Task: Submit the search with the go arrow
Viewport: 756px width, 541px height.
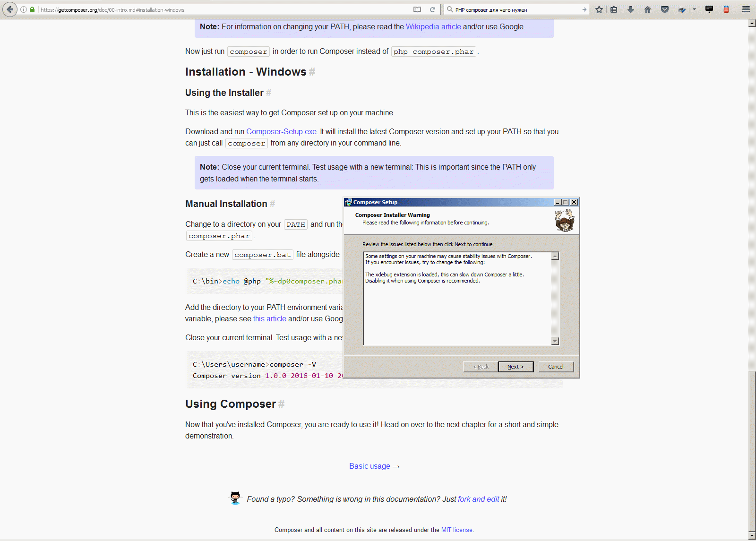Action: [x=584, y=9]
